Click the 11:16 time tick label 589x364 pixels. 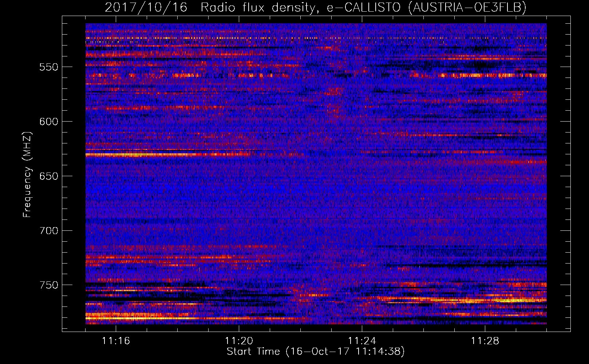[116, 341]
